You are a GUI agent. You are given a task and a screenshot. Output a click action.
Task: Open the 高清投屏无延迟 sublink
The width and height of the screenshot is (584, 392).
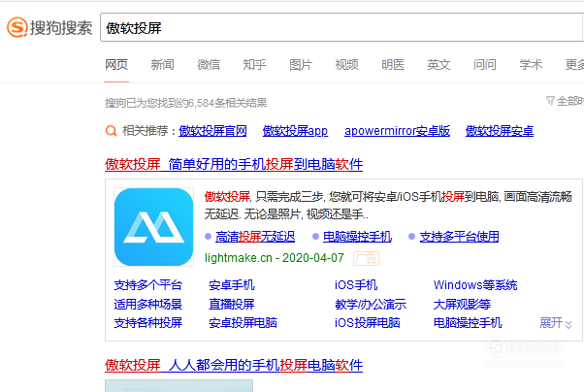click(x=255, y=237)
